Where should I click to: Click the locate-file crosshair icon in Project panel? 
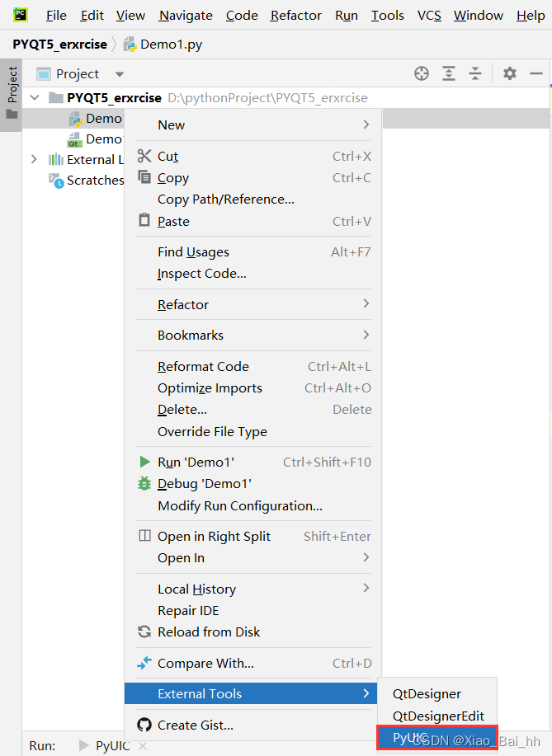(422, 73)
